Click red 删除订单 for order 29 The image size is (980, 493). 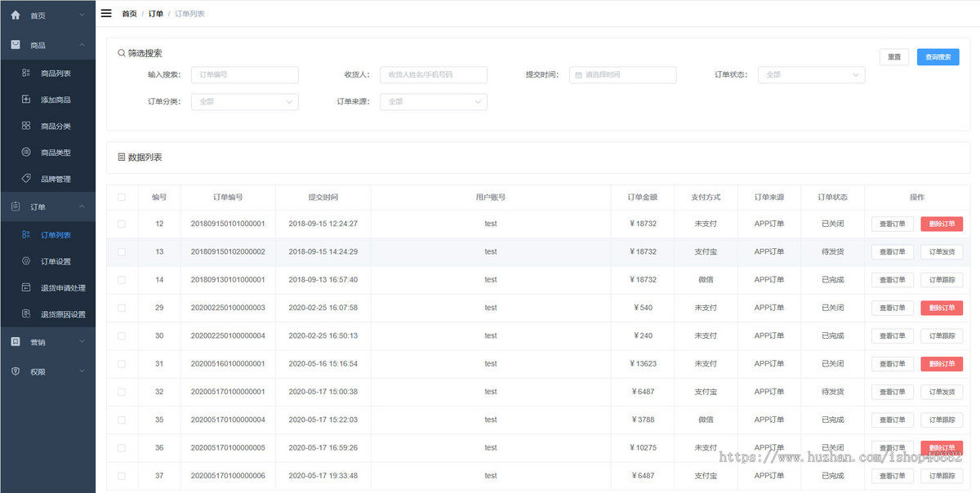(x=942, y=308)
